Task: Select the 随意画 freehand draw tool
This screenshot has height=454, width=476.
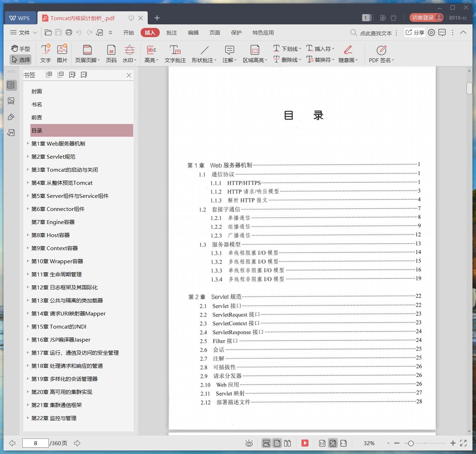Action: (x=348, y=54)
